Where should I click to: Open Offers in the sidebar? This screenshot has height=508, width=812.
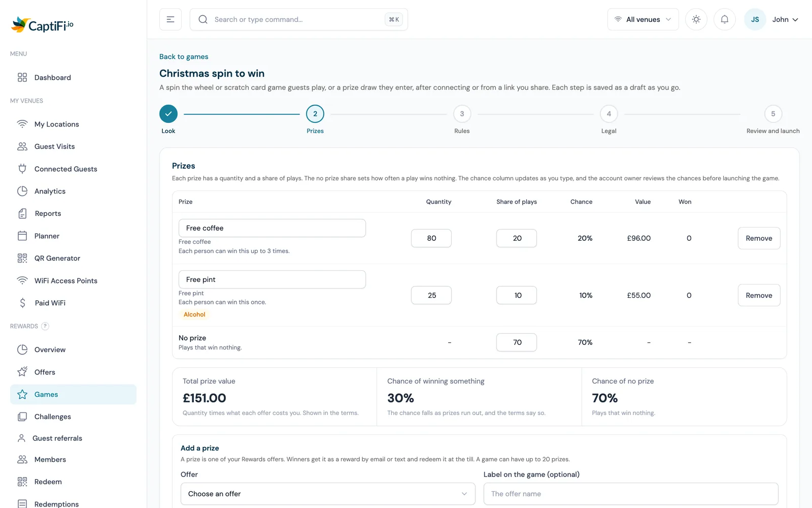point(73,372)
